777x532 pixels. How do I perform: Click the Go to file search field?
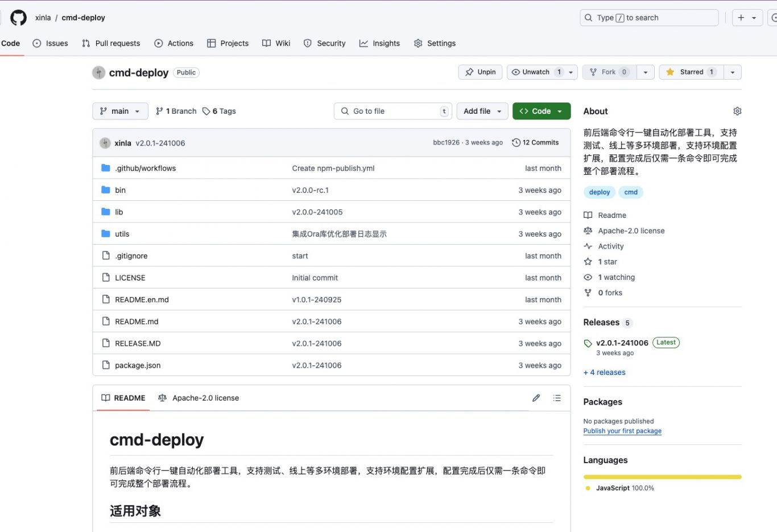coord(393,111)
